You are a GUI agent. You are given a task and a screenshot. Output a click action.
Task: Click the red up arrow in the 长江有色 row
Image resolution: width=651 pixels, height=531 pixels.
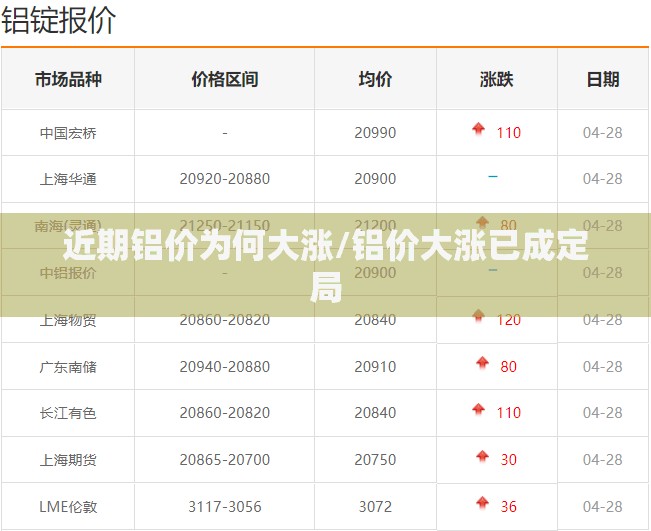click(478, 409)
